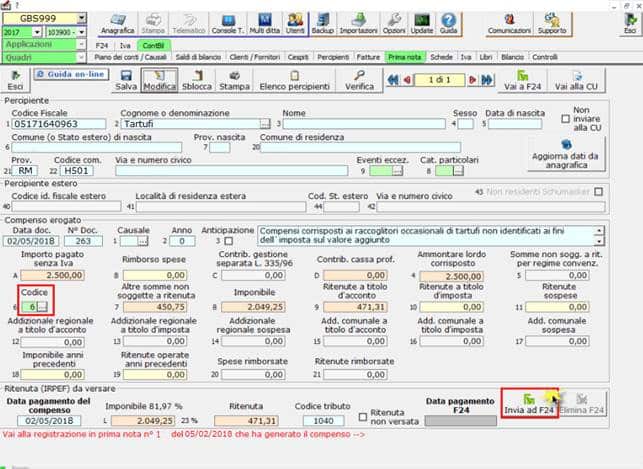
Task: Open the Utenti icon
Action: [x=295, y=24]
